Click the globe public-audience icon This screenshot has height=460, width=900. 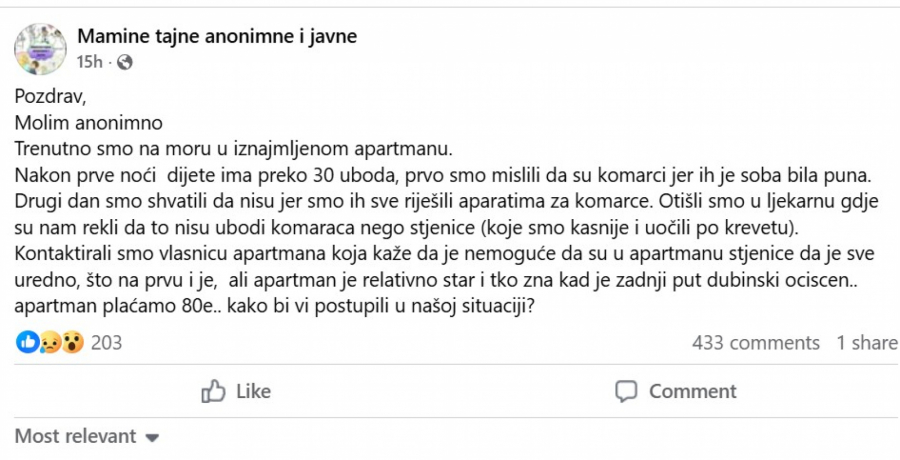coord(124,62)
